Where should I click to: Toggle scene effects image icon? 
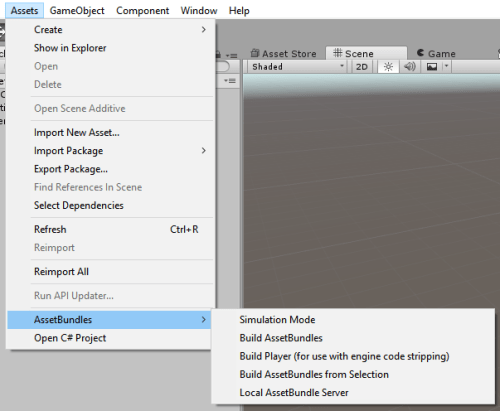coord(432,67)
